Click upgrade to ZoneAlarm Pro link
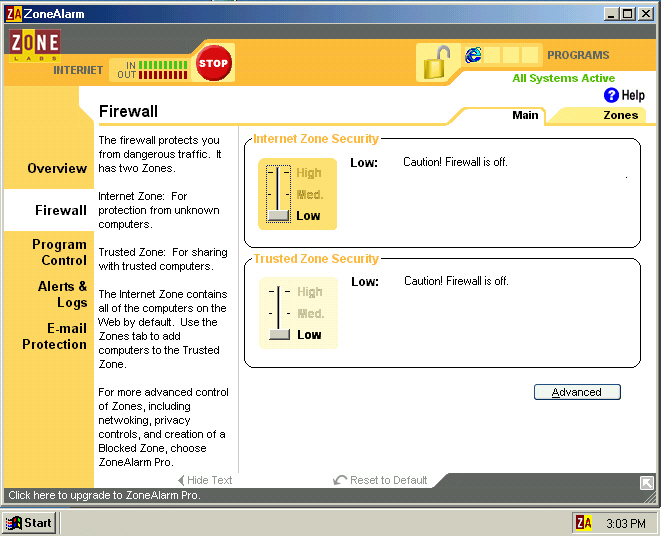The width and height of the screenshot is (661, 536). [x=104, y=495]
